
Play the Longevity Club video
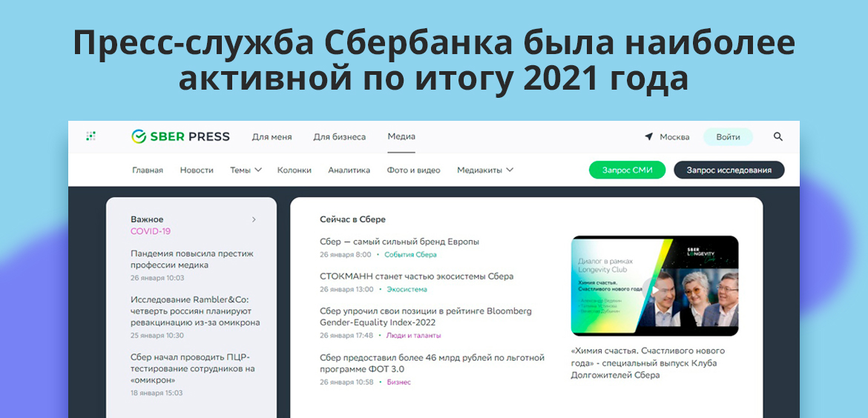point(655,290)
